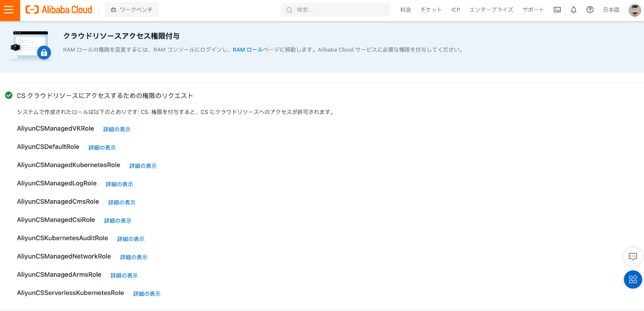
Task: Click the AliyunCSDefaultRole role name
Action: pos(48,147)
